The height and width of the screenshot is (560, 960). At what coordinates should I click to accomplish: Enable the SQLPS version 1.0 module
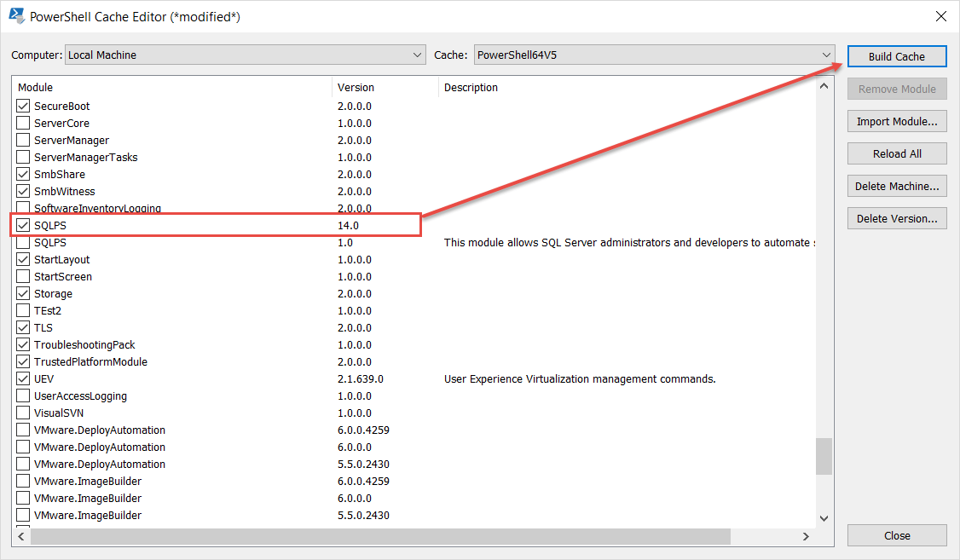(22, 242)
